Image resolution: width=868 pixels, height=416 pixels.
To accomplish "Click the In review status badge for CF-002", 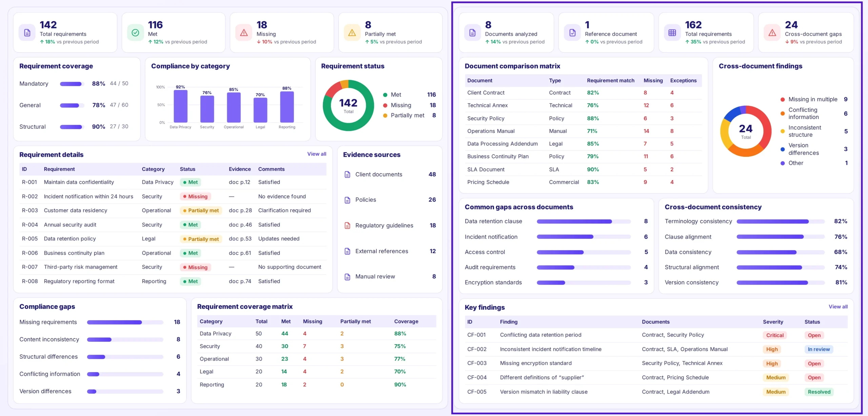I will point(818,349).
